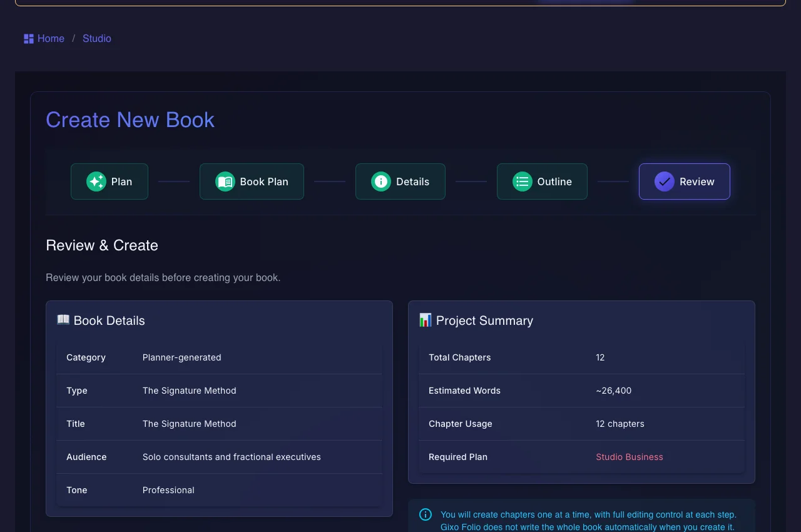The width and height of the screenshot is (801, 532).
Task: Go to the Details step
Action: (400, 182)
